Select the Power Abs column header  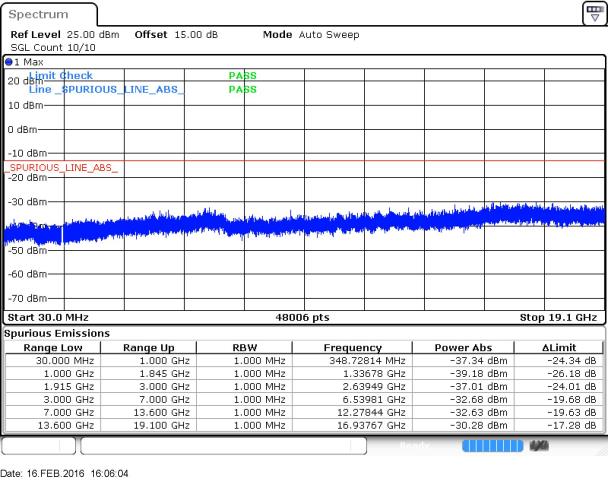pyautogui.click(x=463, y=348)
